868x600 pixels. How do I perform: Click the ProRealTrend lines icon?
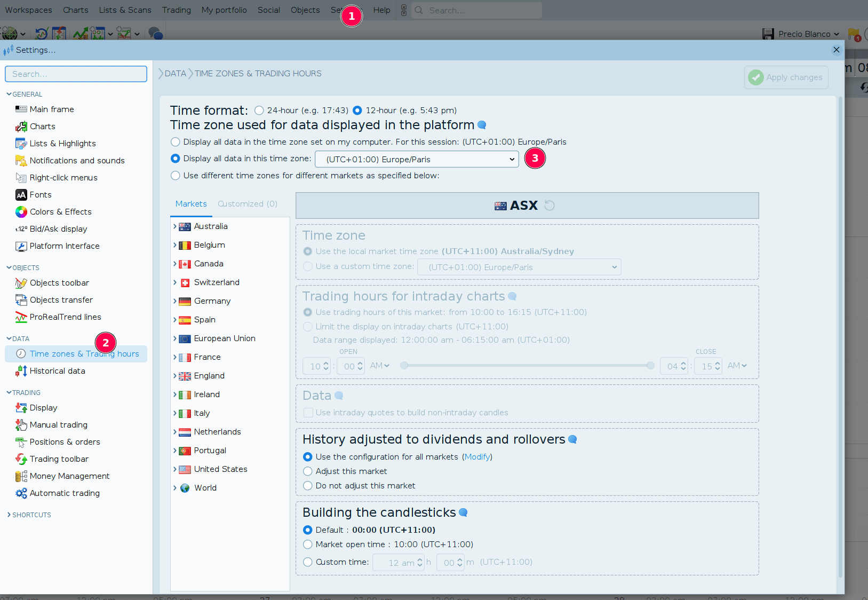pyautogui.click(x=21, y=317)
